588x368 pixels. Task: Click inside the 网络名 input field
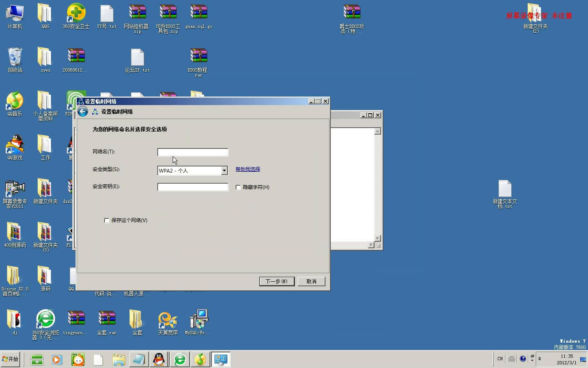pyautogui.click(x=192, y=152)
